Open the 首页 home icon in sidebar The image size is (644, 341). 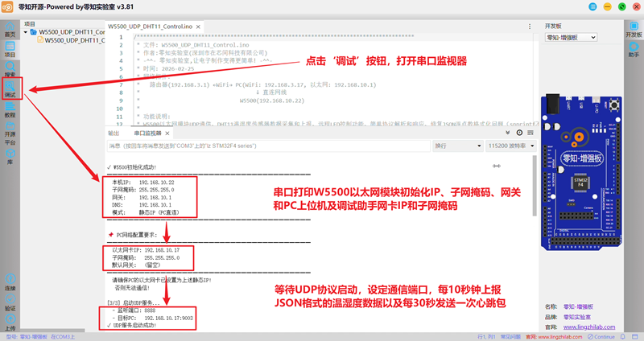tap(10, 30)
